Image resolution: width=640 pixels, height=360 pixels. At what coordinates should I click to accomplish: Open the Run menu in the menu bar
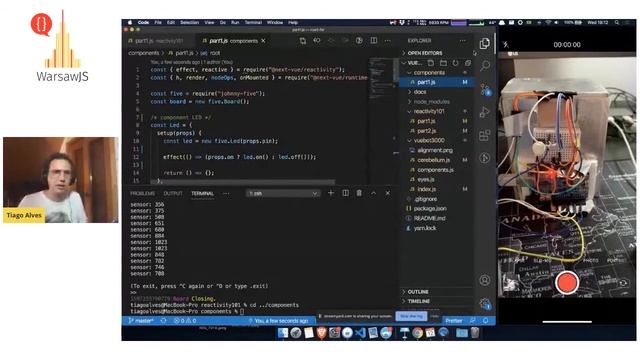(x=235, y=22)
